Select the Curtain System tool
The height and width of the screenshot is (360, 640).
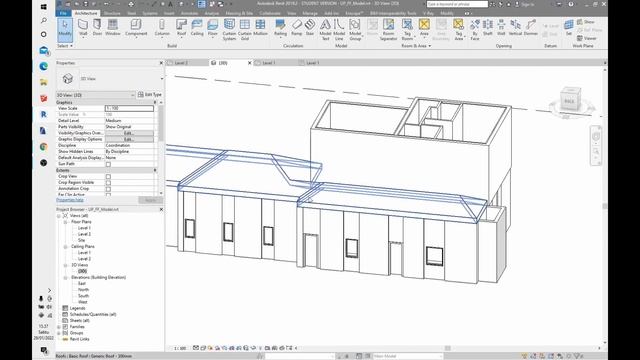pyautogui.click(x=229, y=29)
